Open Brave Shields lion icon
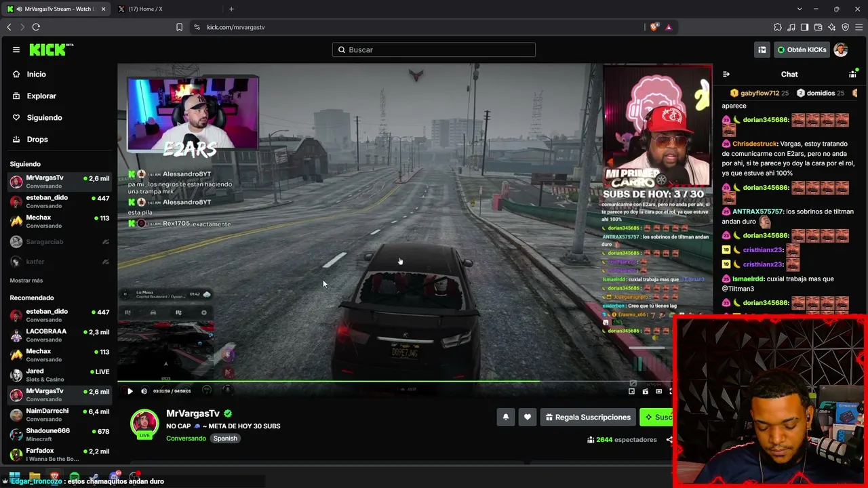 click(x=654, y=27)
